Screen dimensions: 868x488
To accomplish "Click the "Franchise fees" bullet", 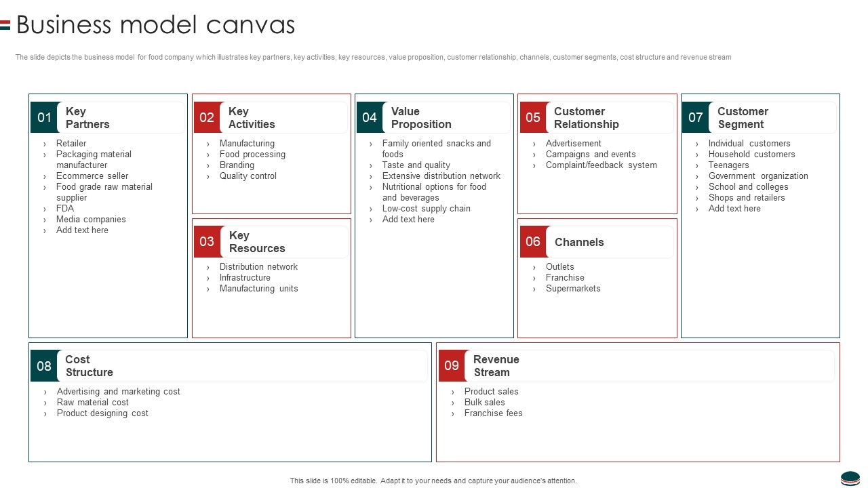I will [x=493, y=413].
